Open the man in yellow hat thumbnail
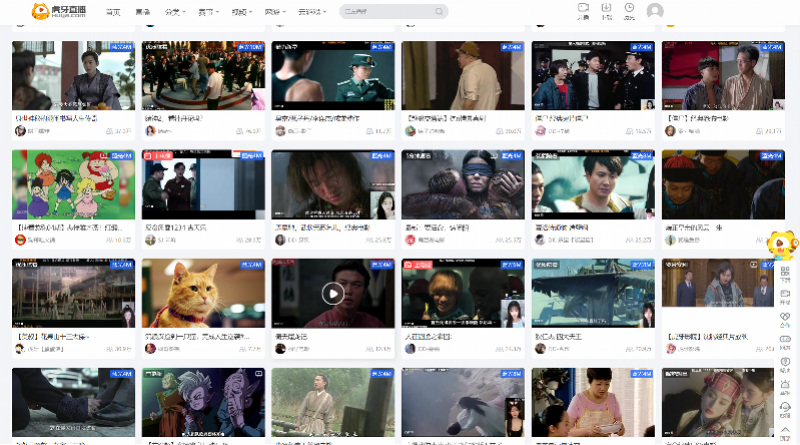 pos(463,76)
